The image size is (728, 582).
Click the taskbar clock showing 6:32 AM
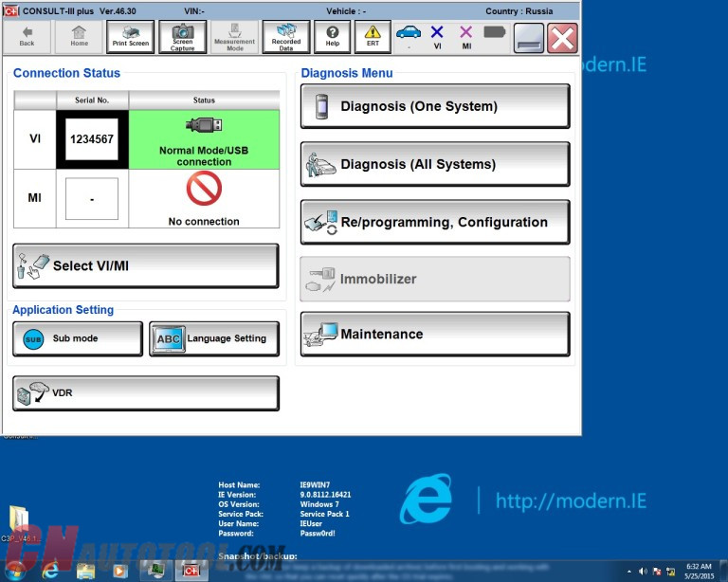tap(699, 572)
